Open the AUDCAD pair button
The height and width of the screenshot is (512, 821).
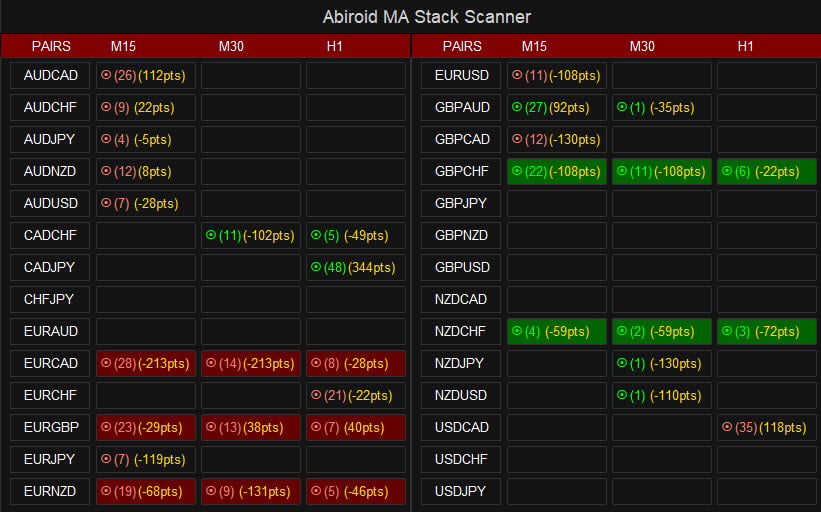tap(51, 75)
